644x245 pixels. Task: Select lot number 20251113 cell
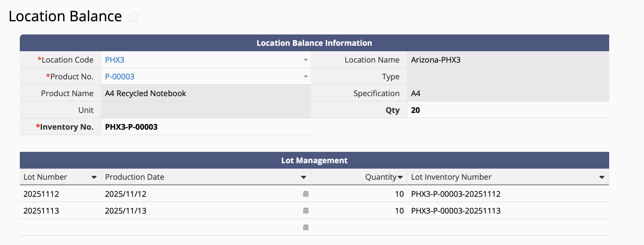coord(41,211)
